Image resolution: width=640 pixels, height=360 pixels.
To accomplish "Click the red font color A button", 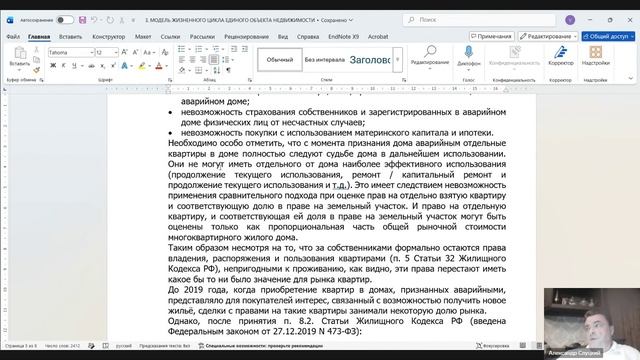I will click(x=159, y=66).
